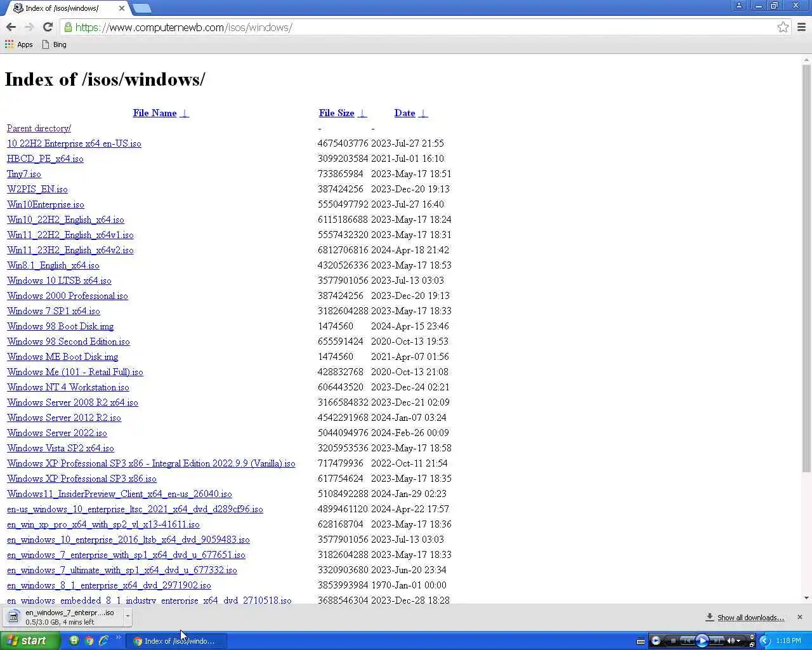
Task: Open Win10Enterprise.iso link
Action: [x=45, y=204]
